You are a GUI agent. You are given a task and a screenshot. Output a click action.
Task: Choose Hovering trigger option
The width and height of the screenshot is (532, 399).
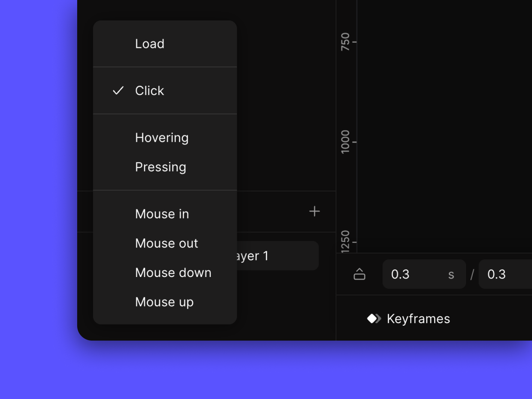click(x=165, y=138)
